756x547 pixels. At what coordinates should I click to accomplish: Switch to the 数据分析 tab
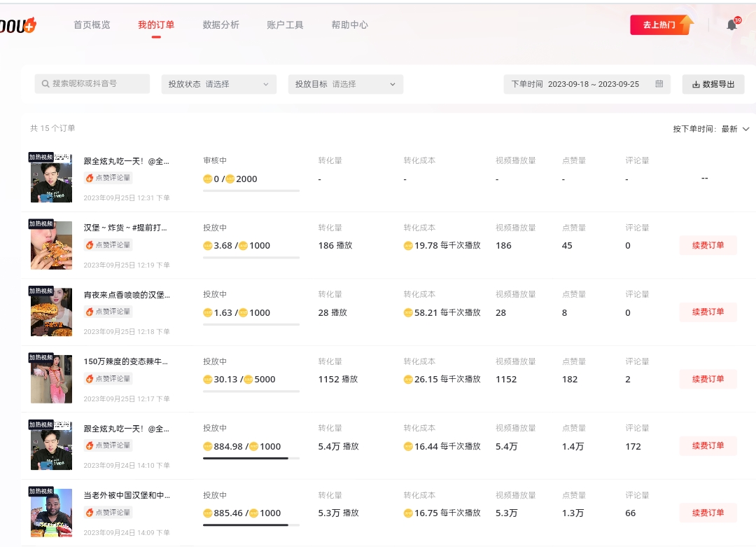220,25
